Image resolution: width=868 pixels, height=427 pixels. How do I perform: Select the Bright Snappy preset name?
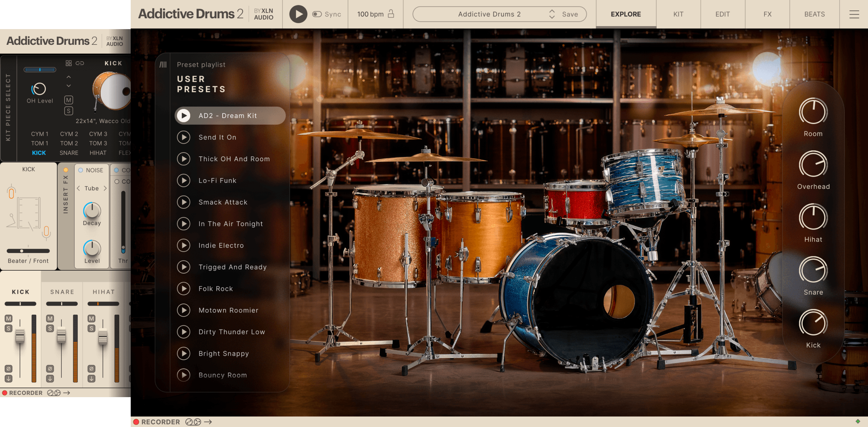[x=223, y=353]
